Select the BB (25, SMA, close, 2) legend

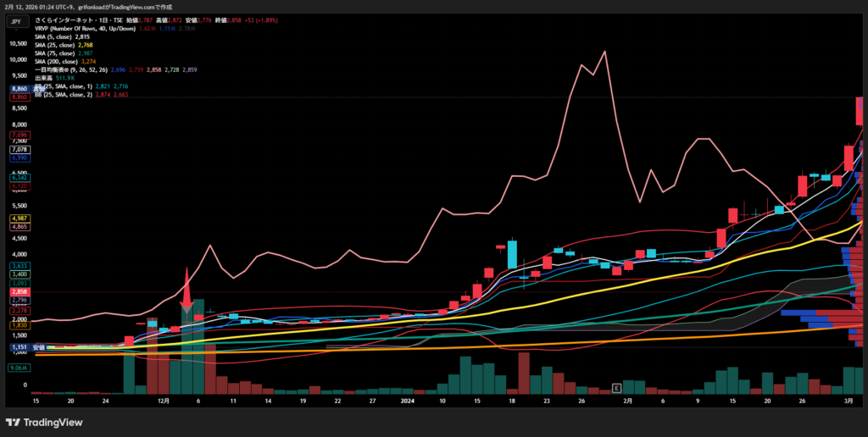[x=68, y=94]
